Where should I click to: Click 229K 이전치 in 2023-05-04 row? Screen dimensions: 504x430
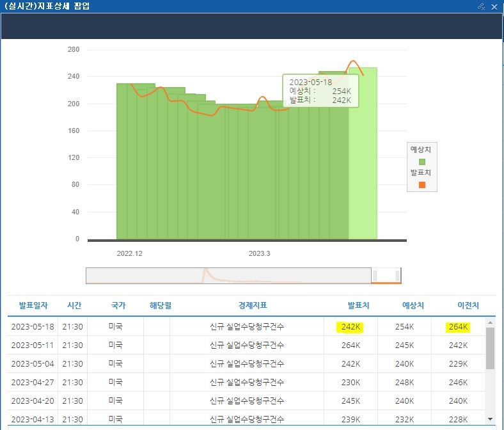point(458,363)
